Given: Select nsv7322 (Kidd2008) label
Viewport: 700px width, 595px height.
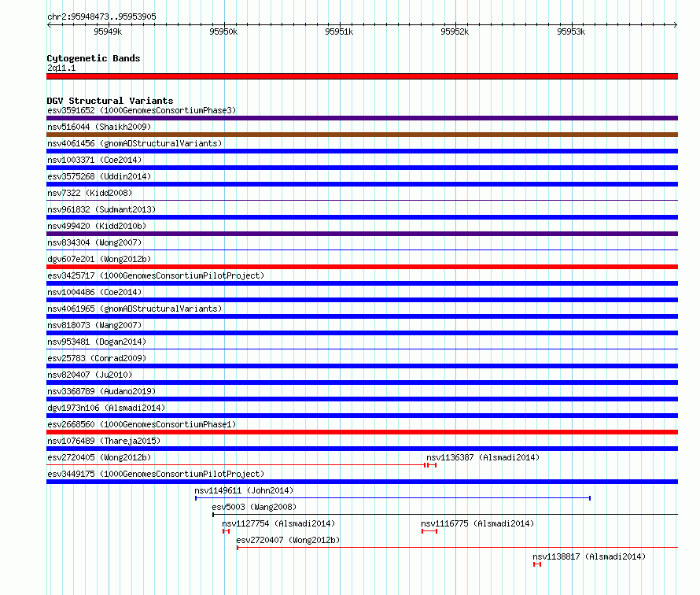Looking at the screenshot, I should 90,193.
